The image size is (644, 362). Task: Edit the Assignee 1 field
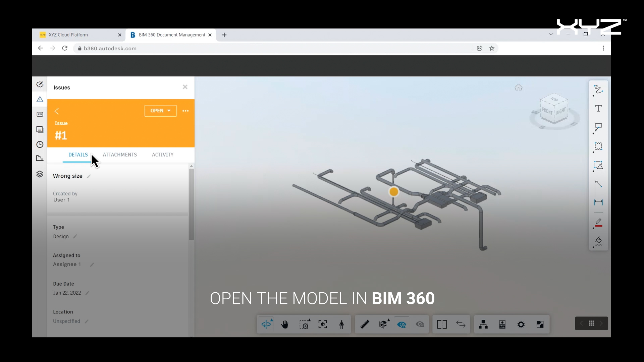point(92,265)
